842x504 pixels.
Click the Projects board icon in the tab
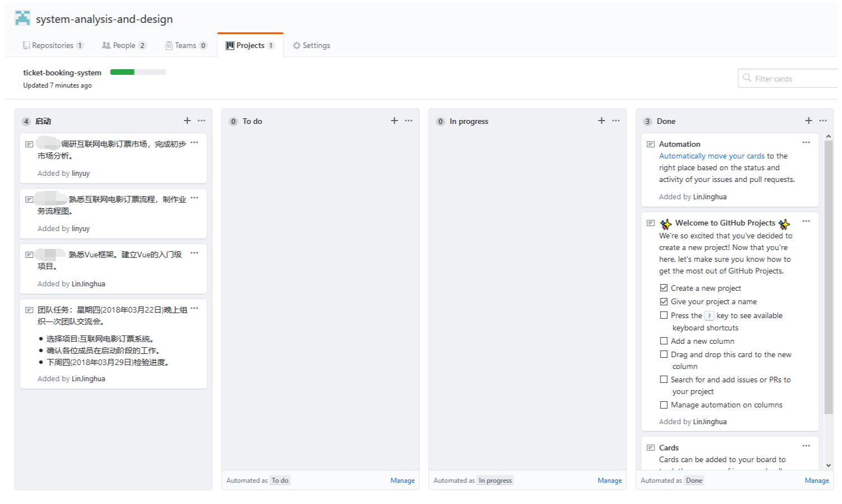click(x=229, y=45)
